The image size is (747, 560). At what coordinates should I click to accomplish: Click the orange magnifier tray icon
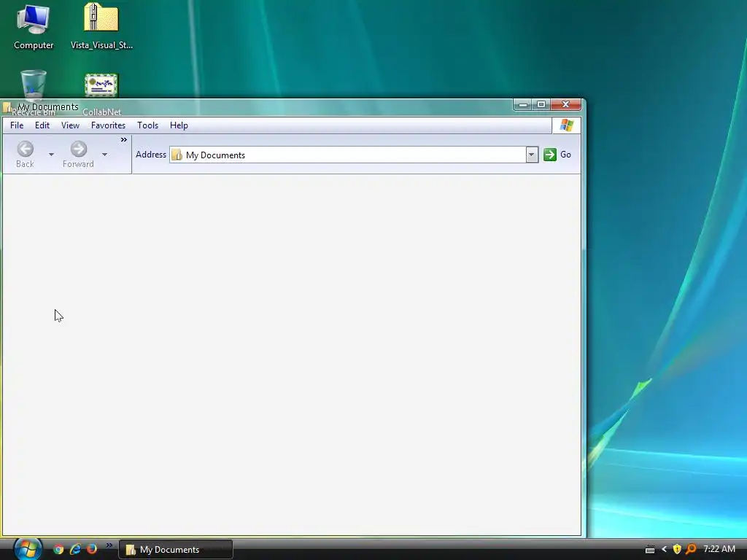(x=691, y=550)
